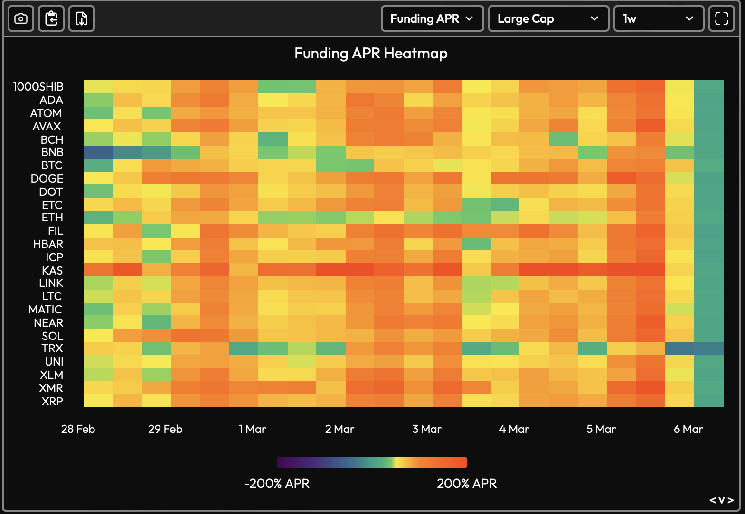The image size is (745, 514).
Task: Open the Funding APR dropdown
Action: 432,19
